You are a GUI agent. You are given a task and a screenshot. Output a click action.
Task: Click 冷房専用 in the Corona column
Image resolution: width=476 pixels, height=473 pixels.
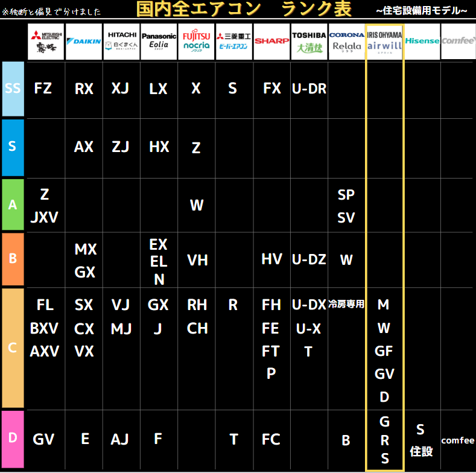click(346, 304)
